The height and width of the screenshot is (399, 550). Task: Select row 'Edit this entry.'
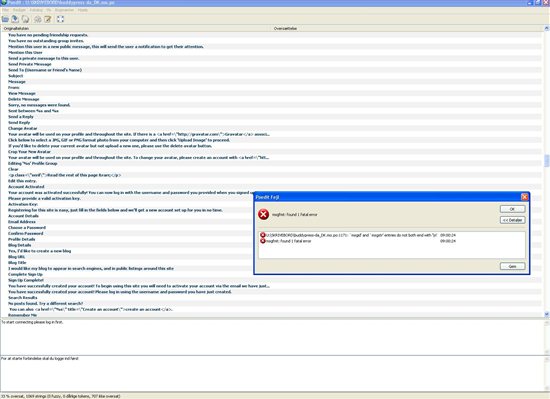pos(272,181)
